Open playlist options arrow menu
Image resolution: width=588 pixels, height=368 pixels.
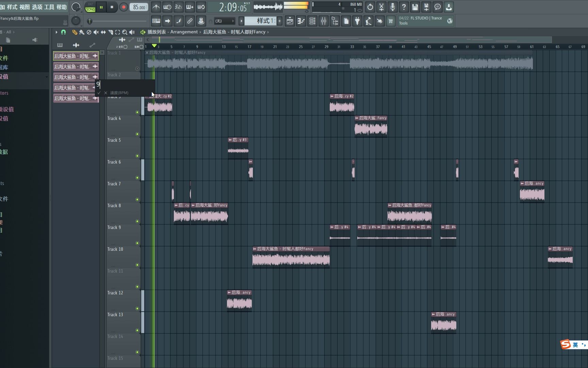[x=56, y=32]
